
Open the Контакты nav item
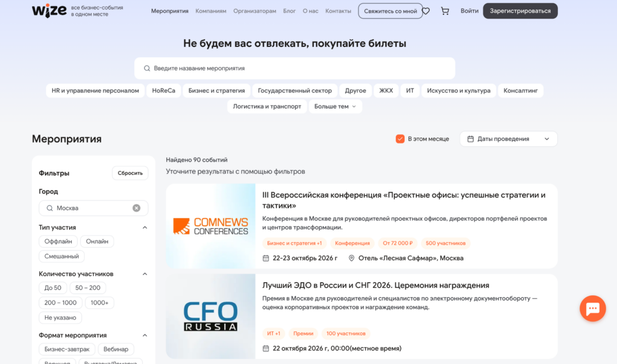(x=338, y=11)
